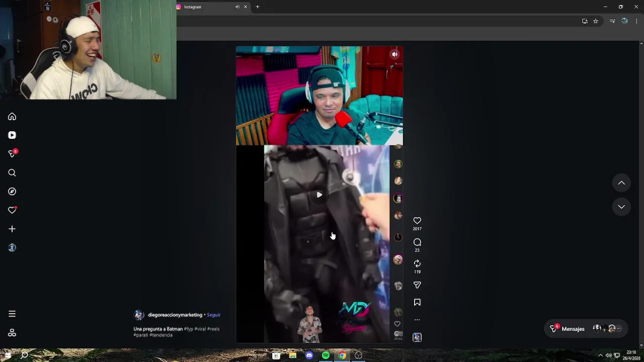This screenshot has height=362, width=644.
Task: Open direct messages icon with red badge
Action: click(x=12, y=154)
